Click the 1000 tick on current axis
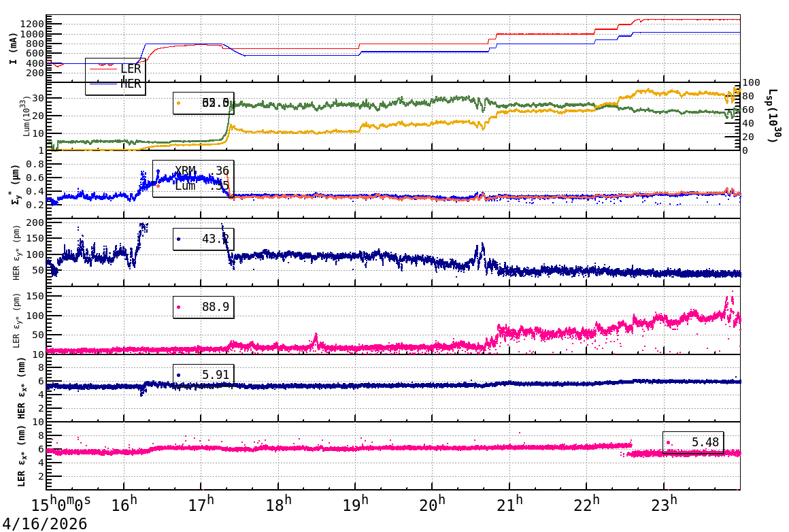Screen dimensions: 789x532 [x=33, y=34]
